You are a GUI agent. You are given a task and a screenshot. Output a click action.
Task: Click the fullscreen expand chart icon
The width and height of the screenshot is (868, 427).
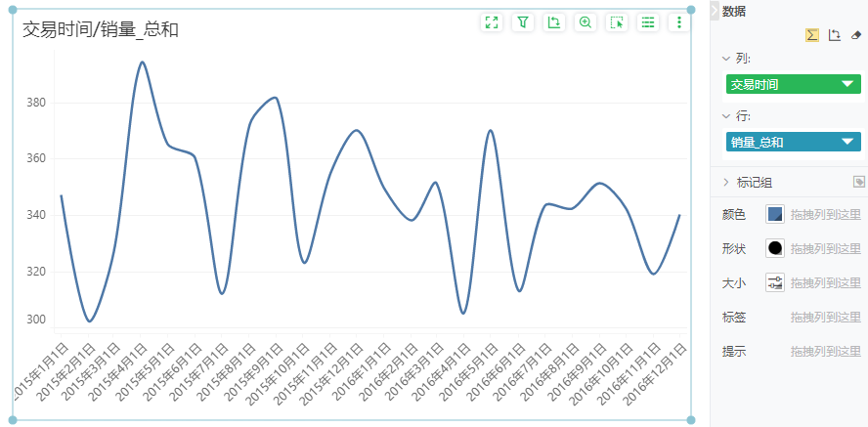[492, 22]
